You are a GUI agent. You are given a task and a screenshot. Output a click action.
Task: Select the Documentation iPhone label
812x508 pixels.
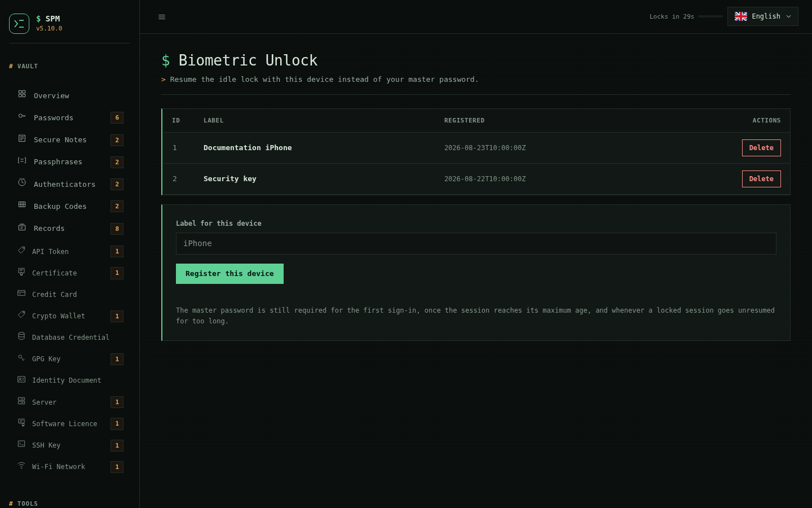tap(248, 148)
